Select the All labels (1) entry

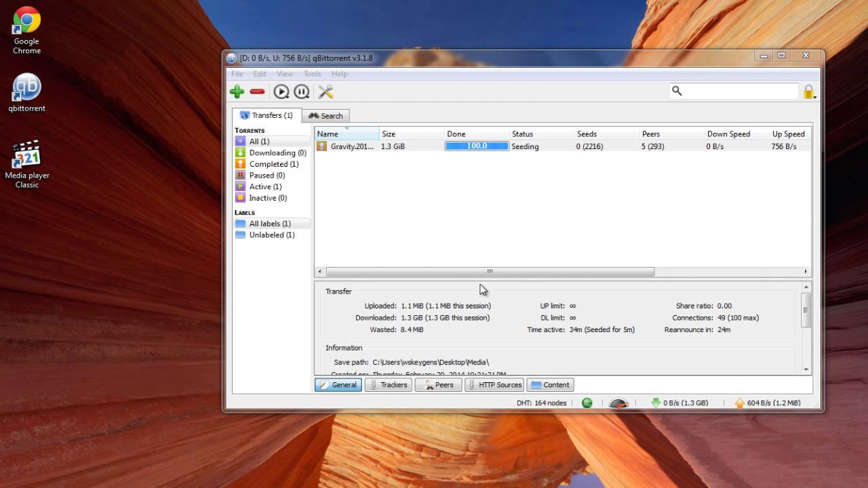271,224
